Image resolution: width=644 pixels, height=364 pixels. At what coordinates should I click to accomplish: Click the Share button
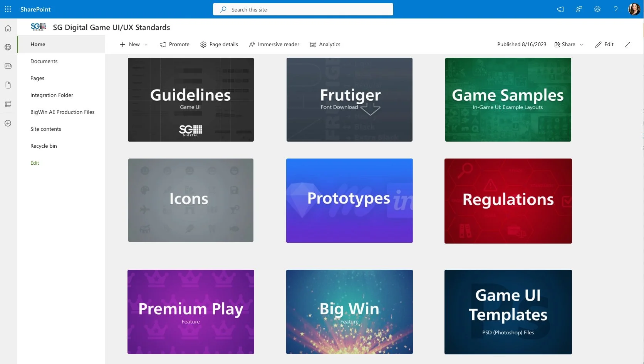click(x=565, y=45)
